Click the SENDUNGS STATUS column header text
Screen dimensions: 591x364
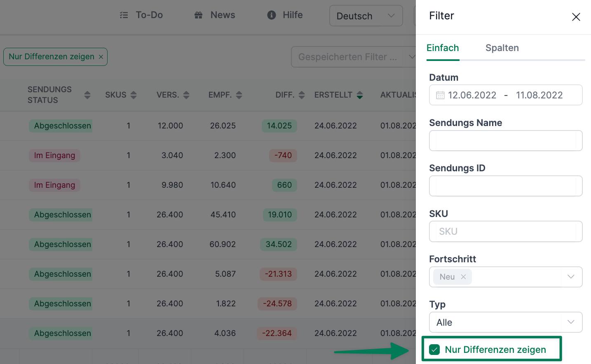point(49,95)
